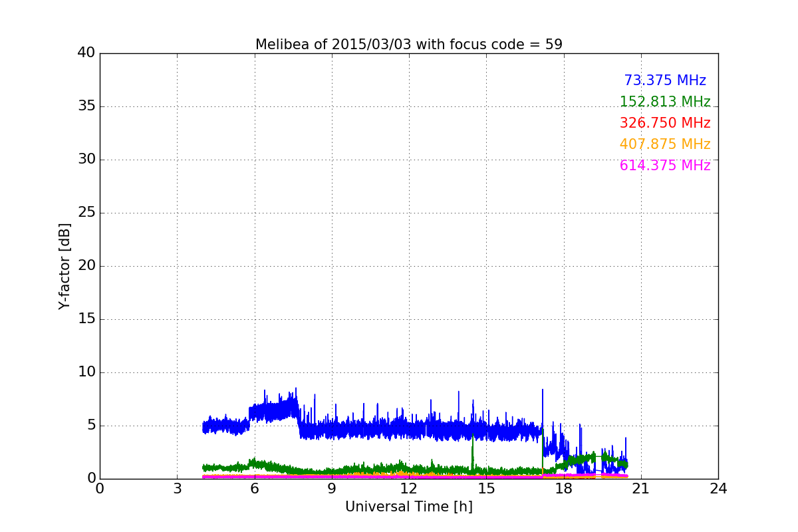Click the tall green spike near 14.5 hours
798x532 pixels.
click(x=472, y=452)
